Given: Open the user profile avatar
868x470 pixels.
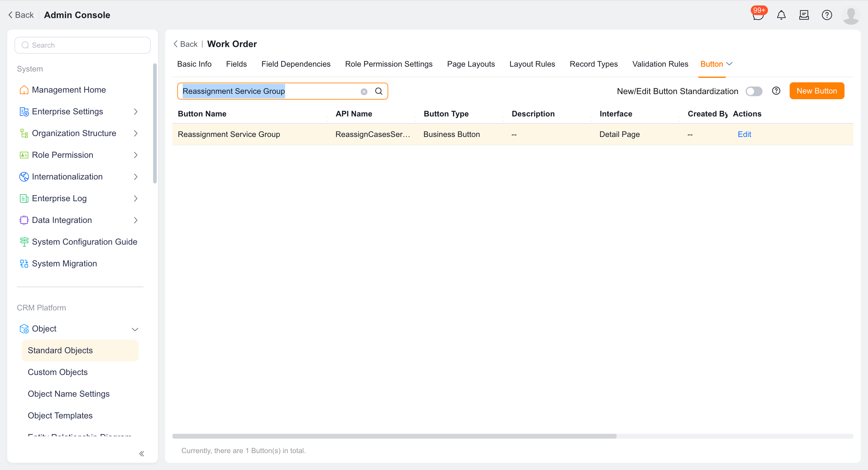Looking at the screenshot, I should coord(851,15).
